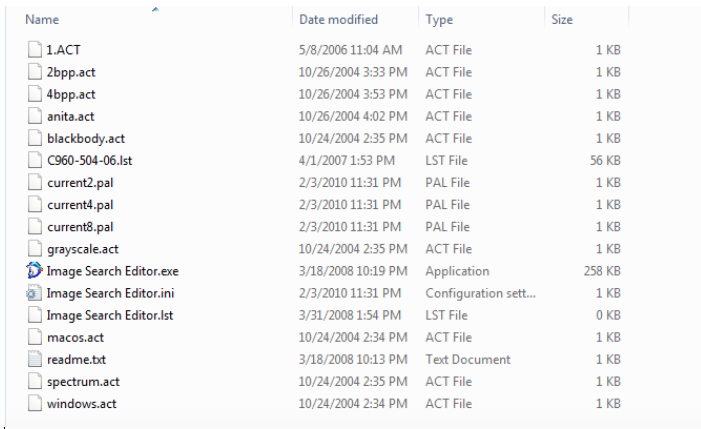The image size is (701, 429).
Task: Click the Image Search Editor.ini gear icon
Action: point(34,293)
